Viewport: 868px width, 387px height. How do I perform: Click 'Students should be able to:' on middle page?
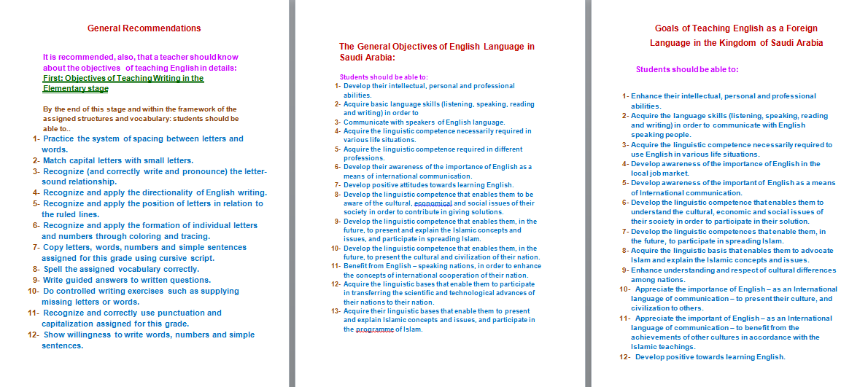(x=384, y=77)
